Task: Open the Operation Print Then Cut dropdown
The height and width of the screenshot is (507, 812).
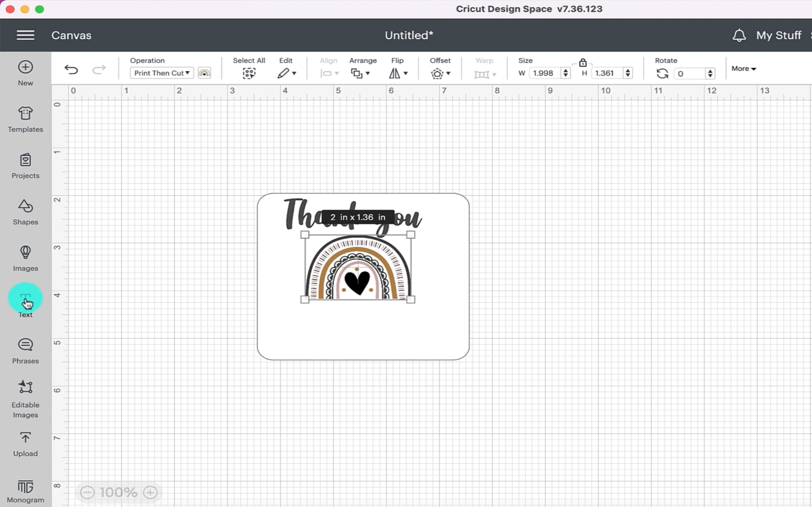Action: pos(162,73)
